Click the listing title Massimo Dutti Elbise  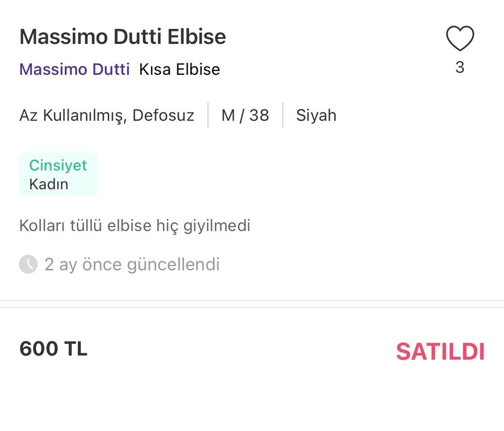[122, 36]
